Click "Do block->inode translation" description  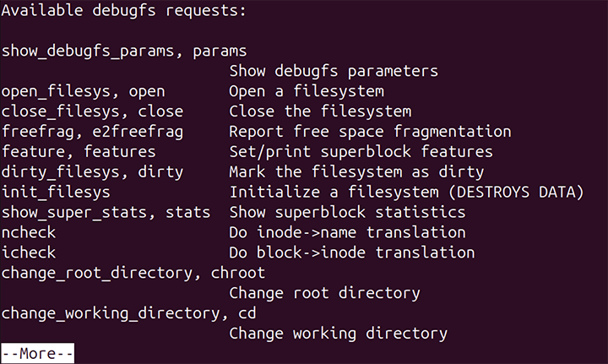pos(351,253)
